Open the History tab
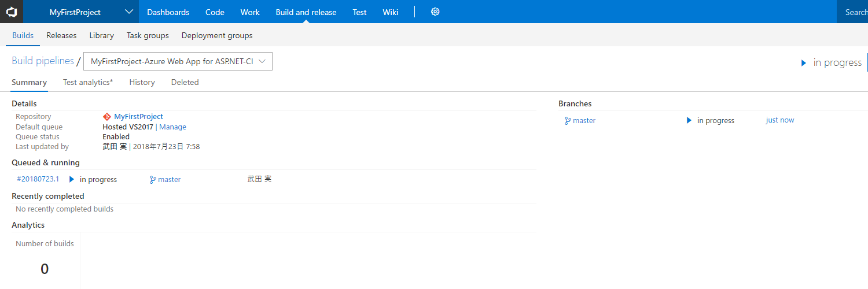This screenshot has height=289, width=868. (x=142, y=82)
